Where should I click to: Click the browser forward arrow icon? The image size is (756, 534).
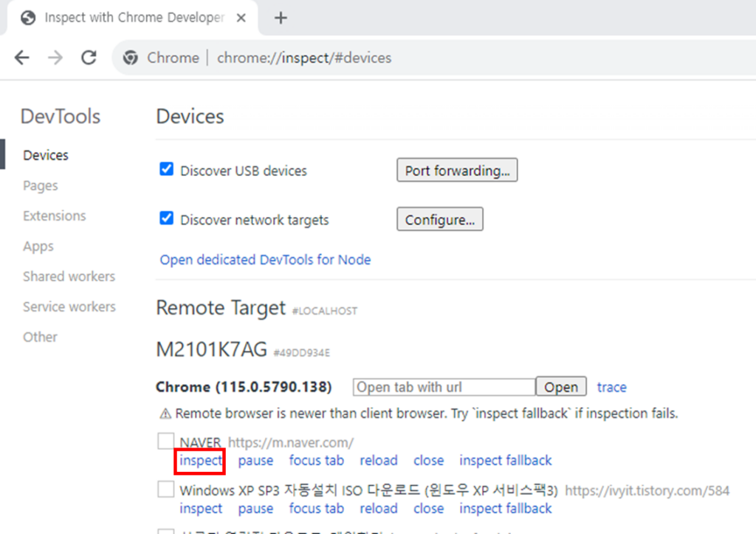click(55, 57)
